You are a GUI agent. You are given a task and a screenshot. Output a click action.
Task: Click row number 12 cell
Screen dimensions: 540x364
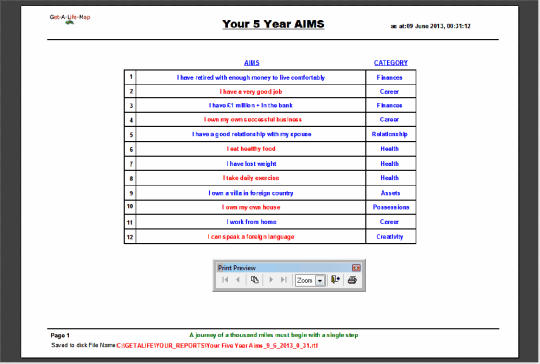coord(130,237)
